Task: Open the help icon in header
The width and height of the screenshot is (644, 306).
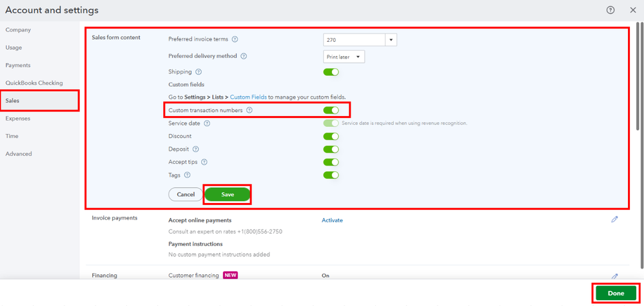Action: [610, 10]
